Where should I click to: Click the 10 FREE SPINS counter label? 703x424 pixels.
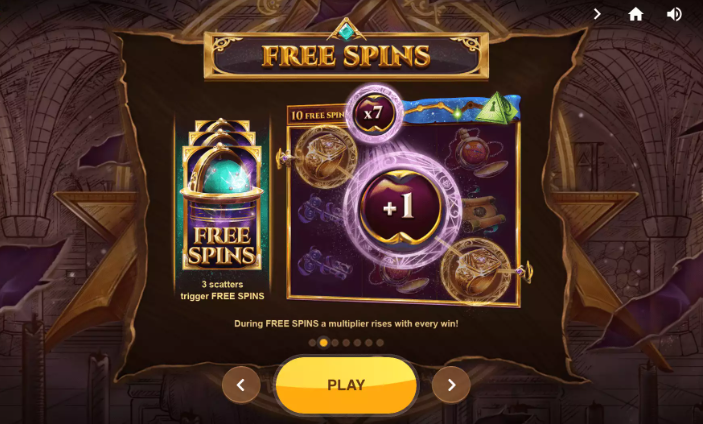317,115
